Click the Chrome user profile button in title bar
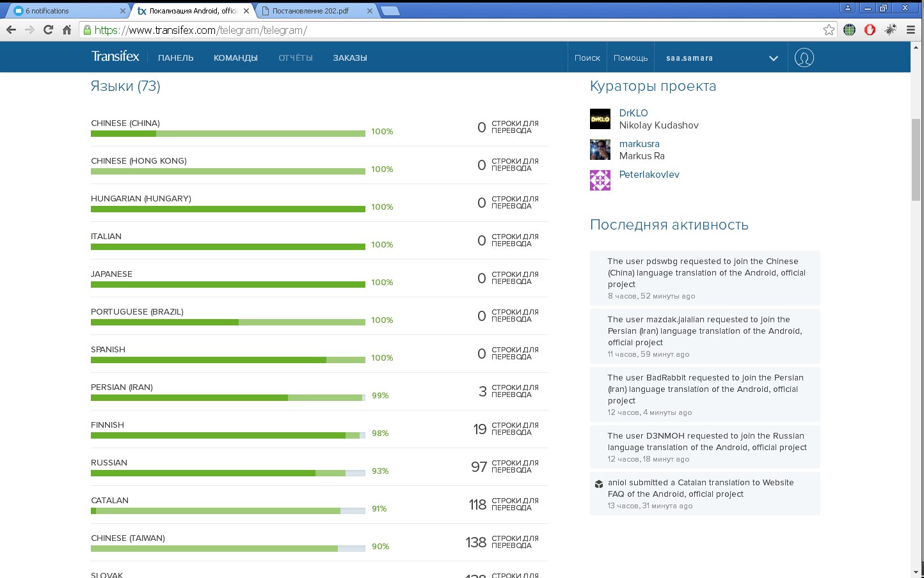 pos(847,8)
